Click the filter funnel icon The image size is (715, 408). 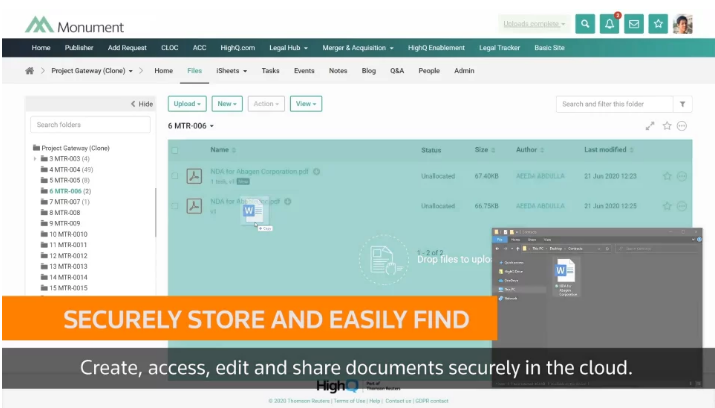tap(683, 103)
